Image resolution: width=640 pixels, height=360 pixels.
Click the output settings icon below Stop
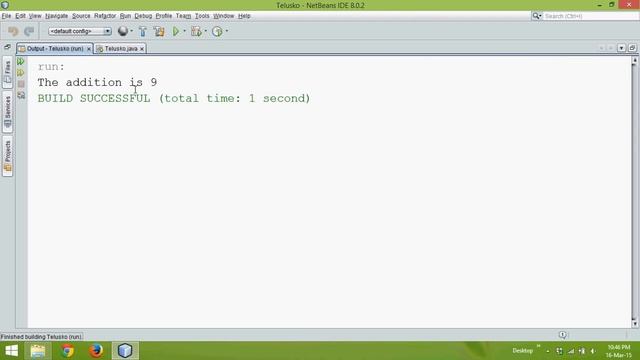(21, 95)
